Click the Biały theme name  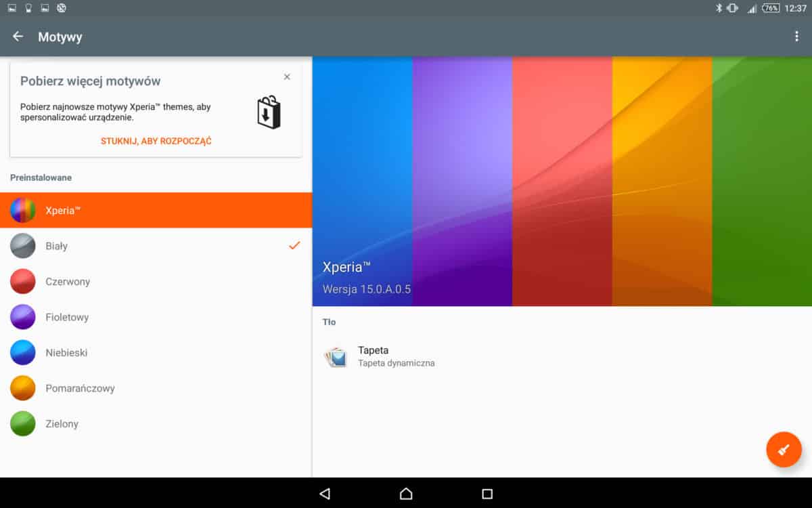[x=56, y=246]
